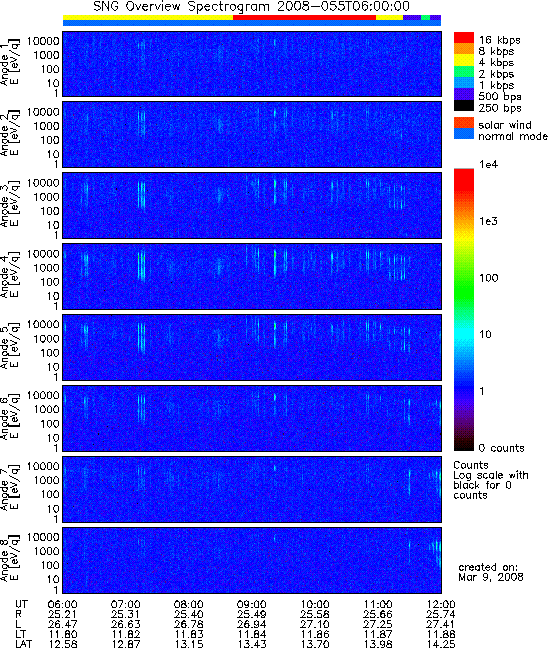Click the red segment of the telemetry rate bar

point(304,17)
